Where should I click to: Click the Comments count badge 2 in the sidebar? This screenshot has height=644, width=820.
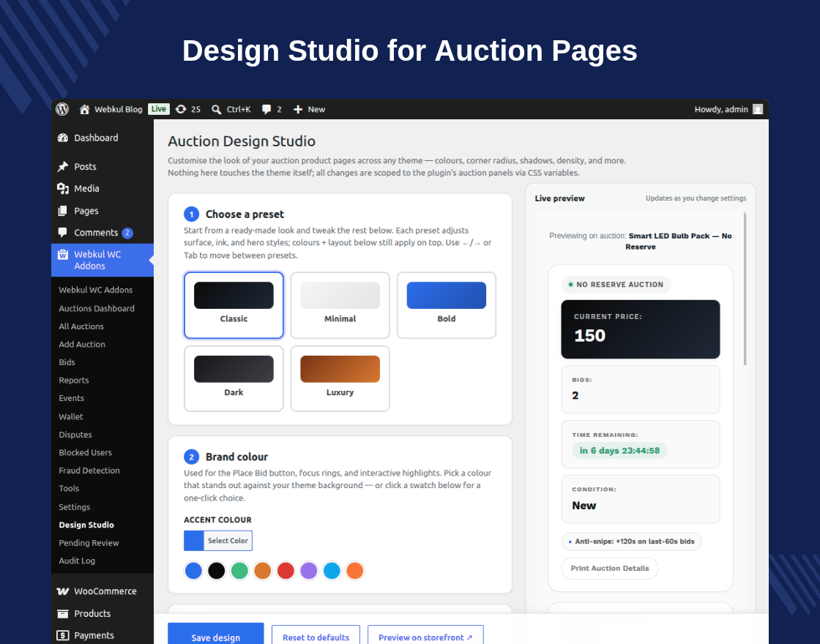[x=127, y=233]
